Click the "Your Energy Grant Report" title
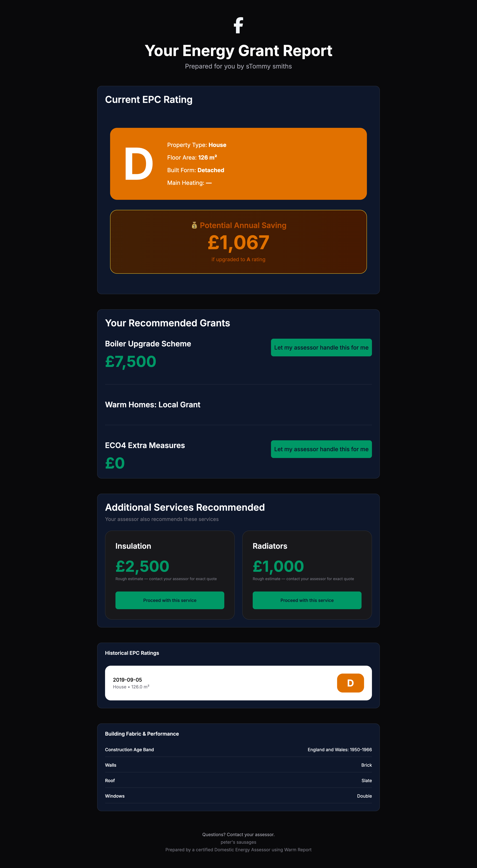This screenshot has width=477, height=868. pyautogui.click(x=238, y=51)
